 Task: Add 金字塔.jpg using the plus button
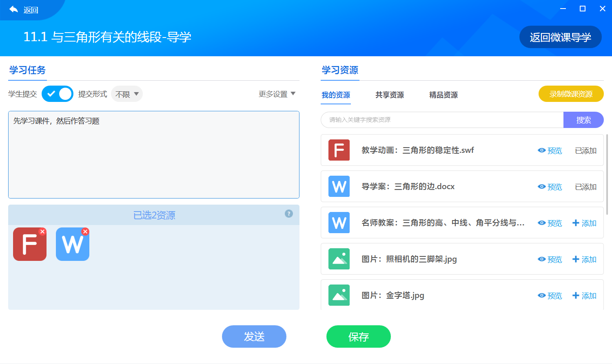(x=584, y=296)
